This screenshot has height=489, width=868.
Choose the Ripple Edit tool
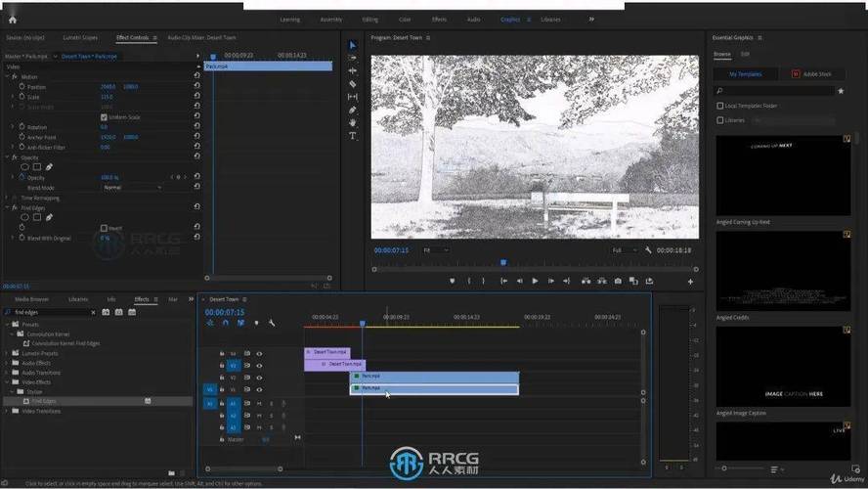[353, 71]
